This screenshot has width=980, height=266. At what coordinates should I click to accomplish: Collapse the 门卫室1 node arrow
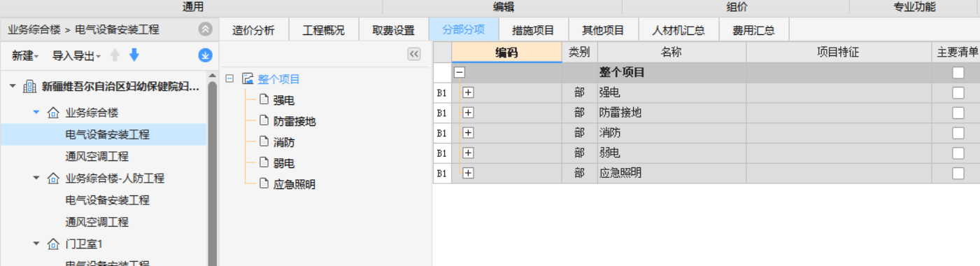pyautogui.click(x=36, y=244)
